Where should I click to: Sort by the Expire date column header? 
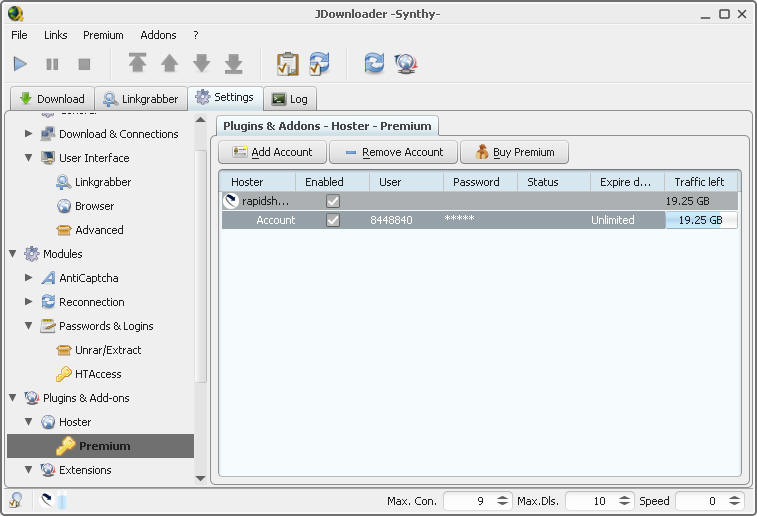627,182
